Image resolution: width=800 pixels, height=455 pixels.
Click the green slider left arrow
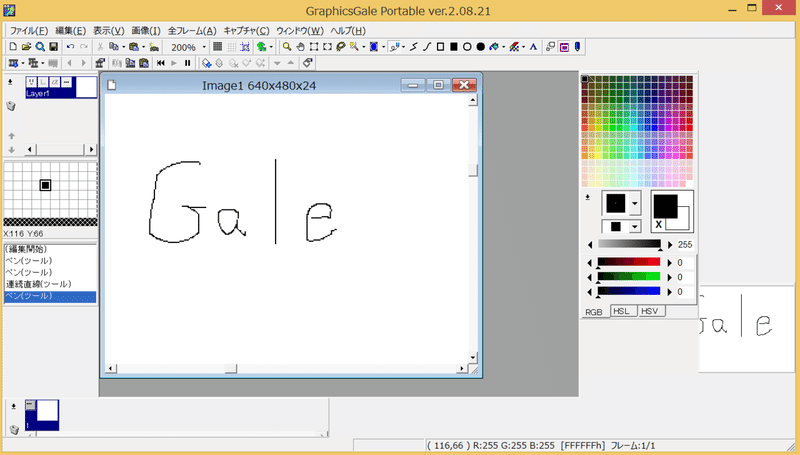pos(590,277)
